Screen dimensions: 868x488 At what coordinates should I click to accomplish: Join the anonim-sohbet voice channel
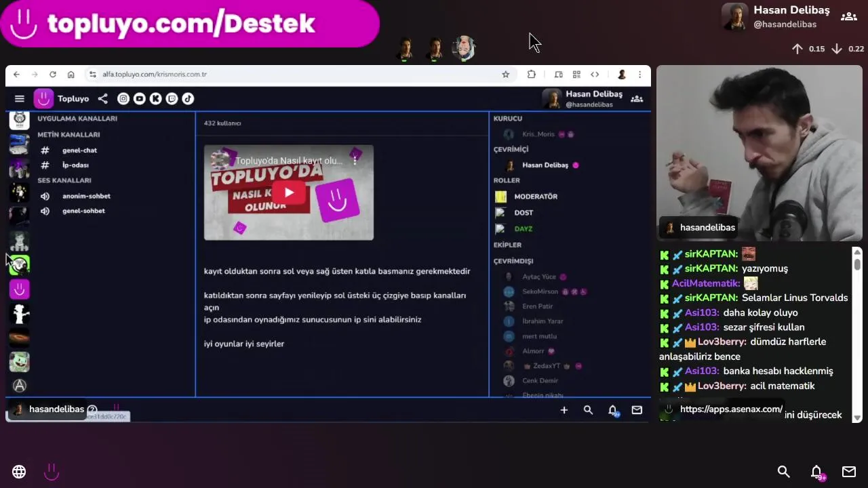tap(86, 196)
